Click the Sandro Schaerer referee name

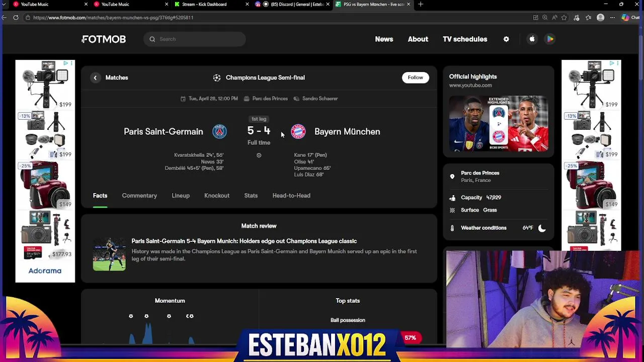[320, 99]
